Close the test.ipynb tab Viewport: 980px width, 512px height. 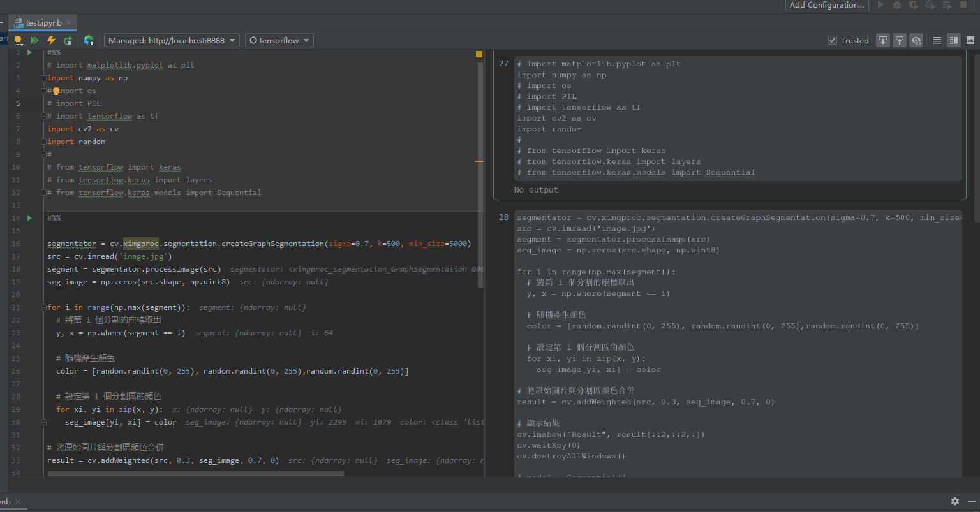click(x=68, y=23)
